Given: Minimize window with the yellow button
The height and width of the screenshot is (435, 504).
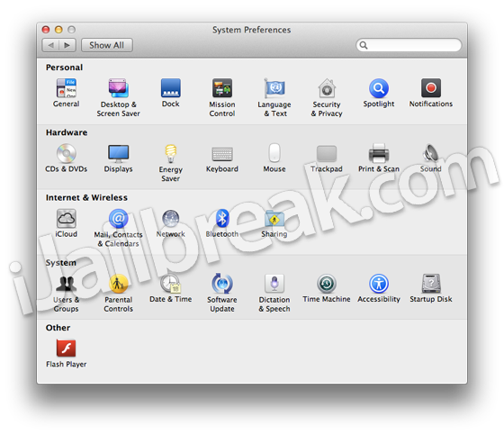Looking at the screenshot, I should click(x=58, y=30).
